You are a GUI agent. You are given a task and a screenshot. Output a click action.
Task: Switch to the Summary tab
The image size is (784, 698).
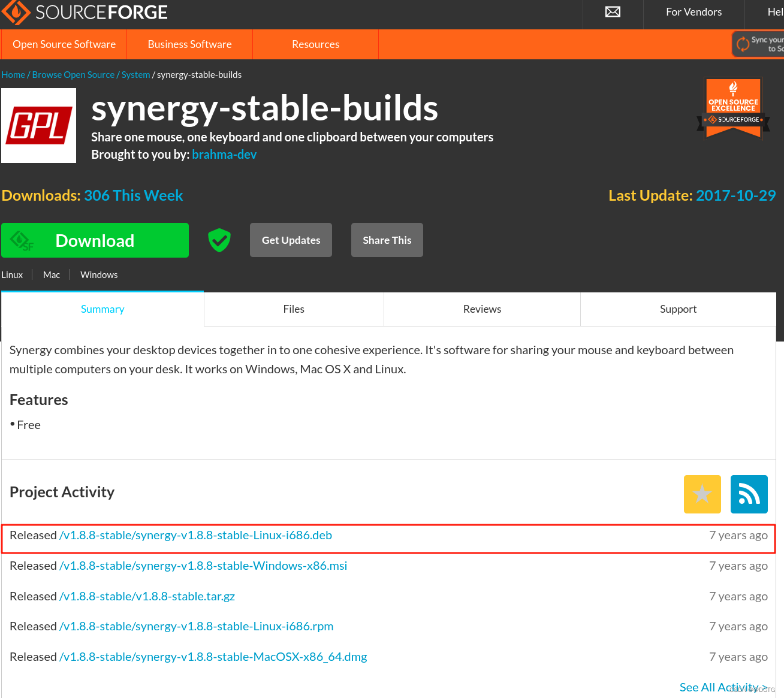[x=102, y=309]
